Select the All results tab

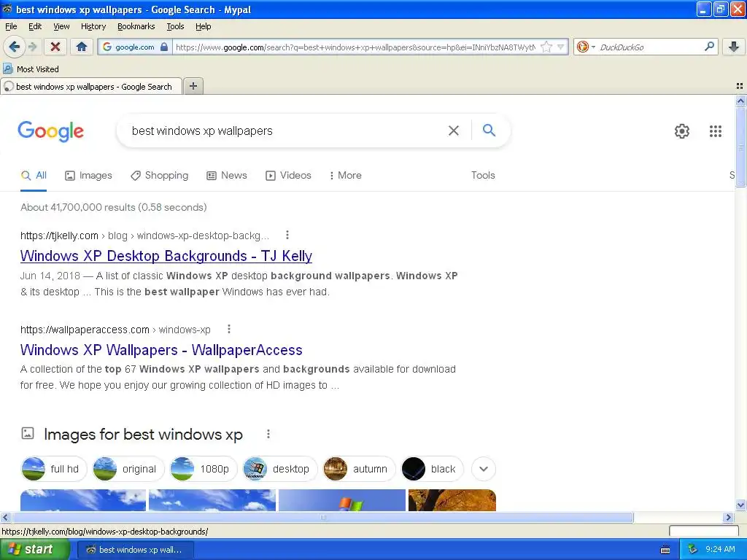point(34,175)
